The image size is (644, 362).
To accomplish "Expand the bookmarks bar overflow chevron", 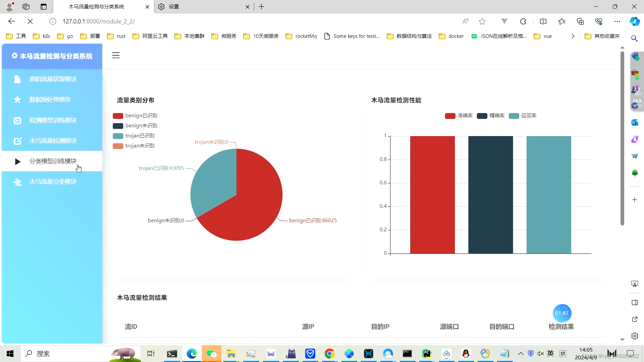I will [573, 36].
